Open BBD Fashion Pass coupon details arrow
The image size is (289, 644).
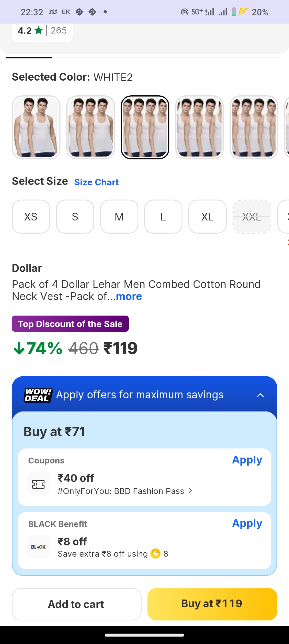point(190,491)
